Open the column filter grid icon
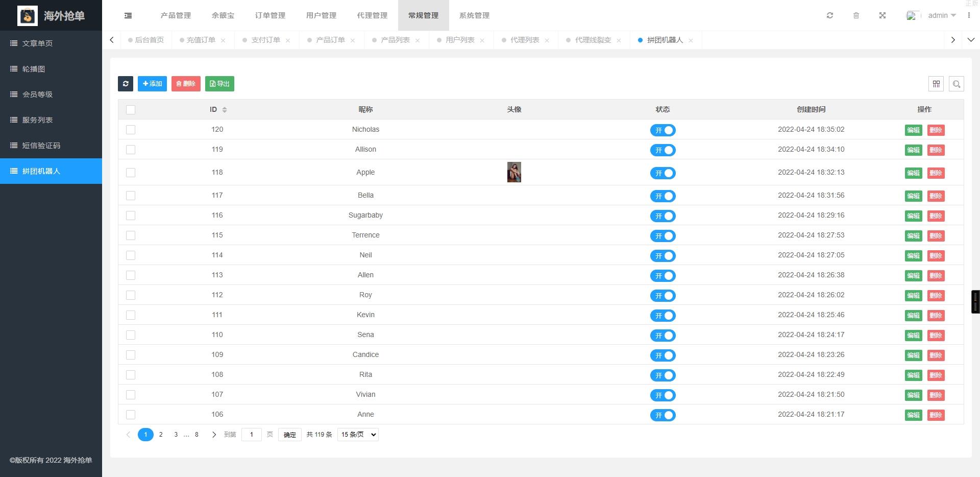The width and height of the screenshot is (980, 477). pyautogui.click(x=936, y=84)
